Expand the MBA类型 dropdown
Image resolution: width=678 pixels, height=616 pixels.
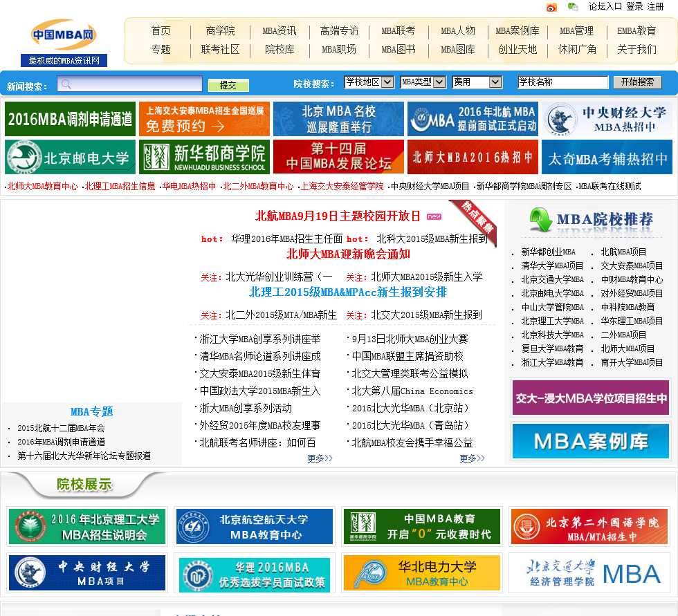tap(423, 82)
